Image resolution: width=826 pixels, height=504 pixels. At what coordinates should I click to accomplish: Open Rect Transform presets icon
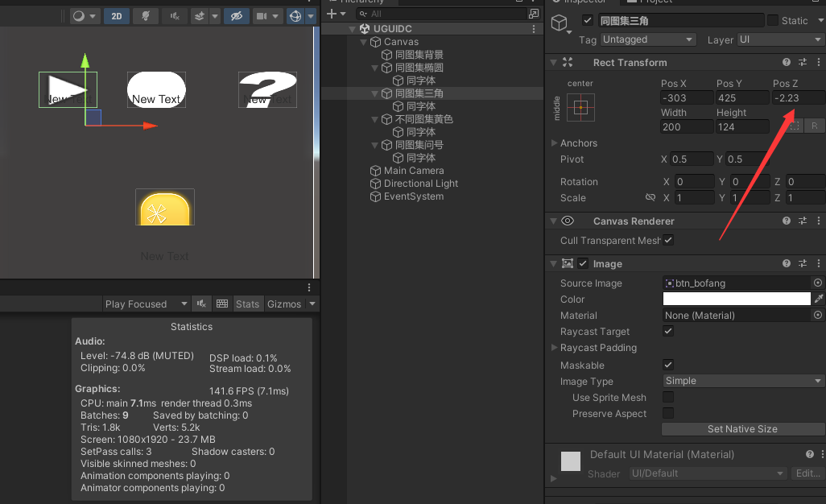coord(803,62)
